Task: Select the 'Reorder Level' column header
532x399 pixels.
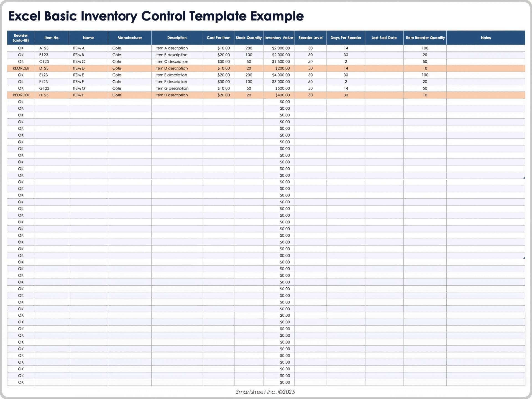Action: pyautogui.click(x=310, y=37)
